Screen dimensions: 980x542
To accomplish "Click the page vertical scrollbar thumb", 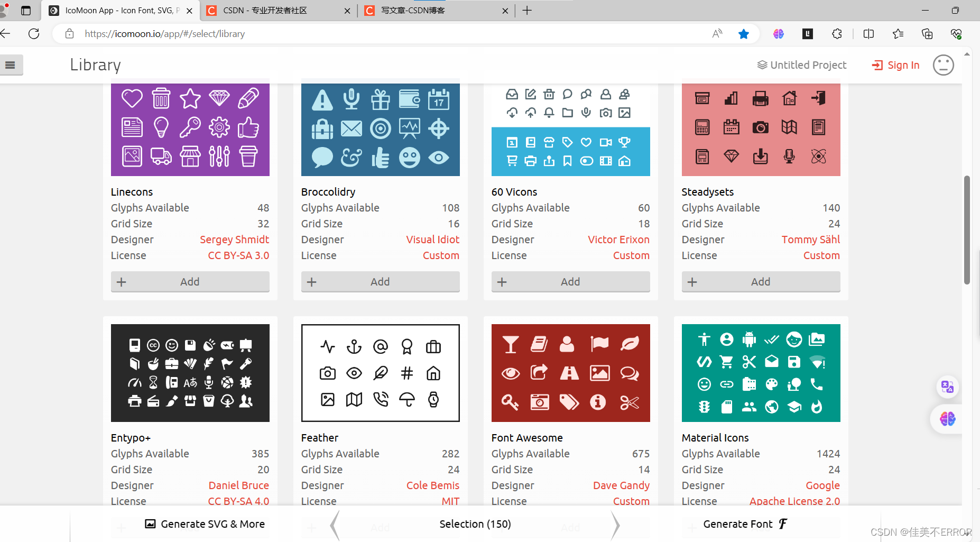I will point(967,229).
